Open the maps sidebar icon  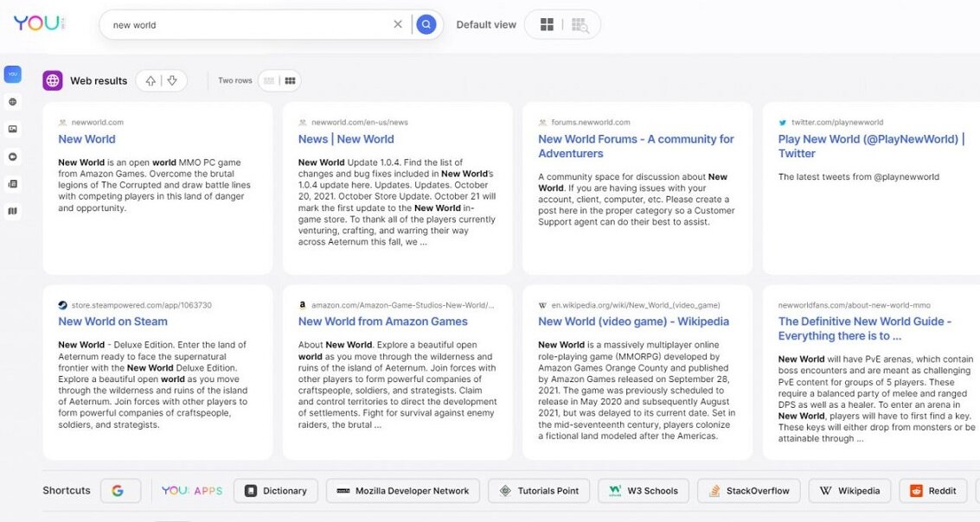tap(12, 211)
